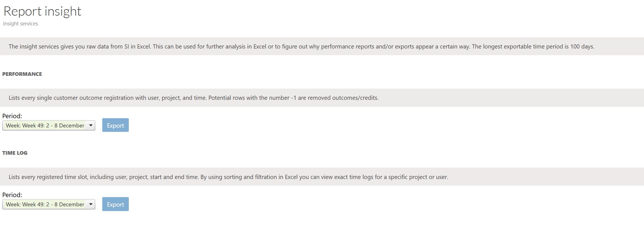Export the Performance data
644x230 pixels.
point(115,125)
